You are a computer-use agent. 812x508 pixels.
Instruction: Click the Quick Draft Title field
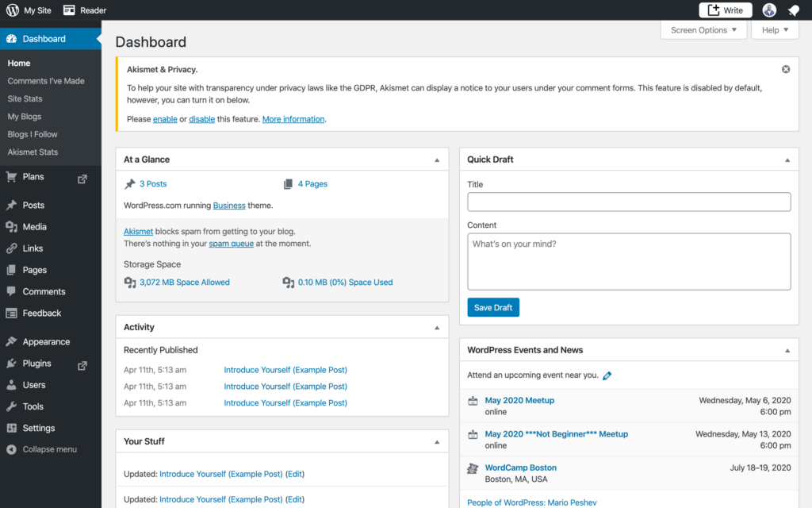point(629,202)
